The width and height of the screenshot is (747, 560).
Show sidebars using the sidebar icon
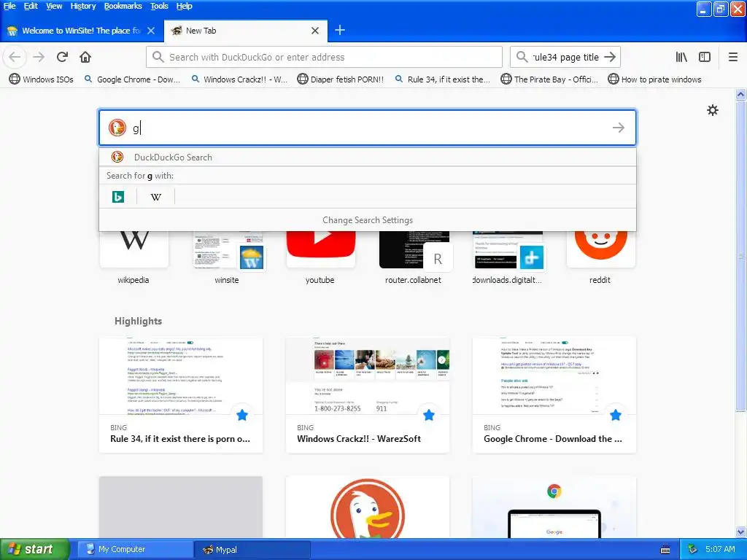pyautogui.click(x=705, y=57)
